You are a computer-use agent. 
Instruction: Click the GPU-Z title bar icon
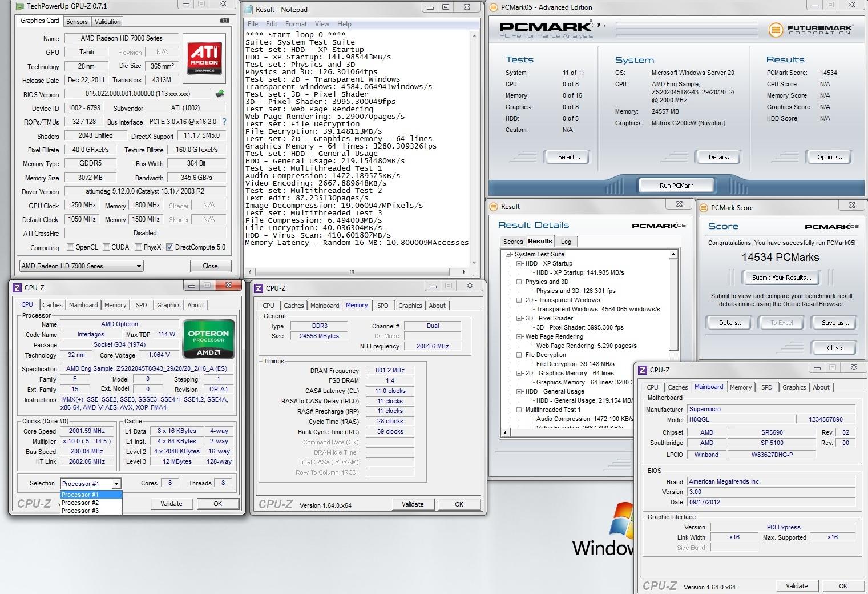coord(20,6)
